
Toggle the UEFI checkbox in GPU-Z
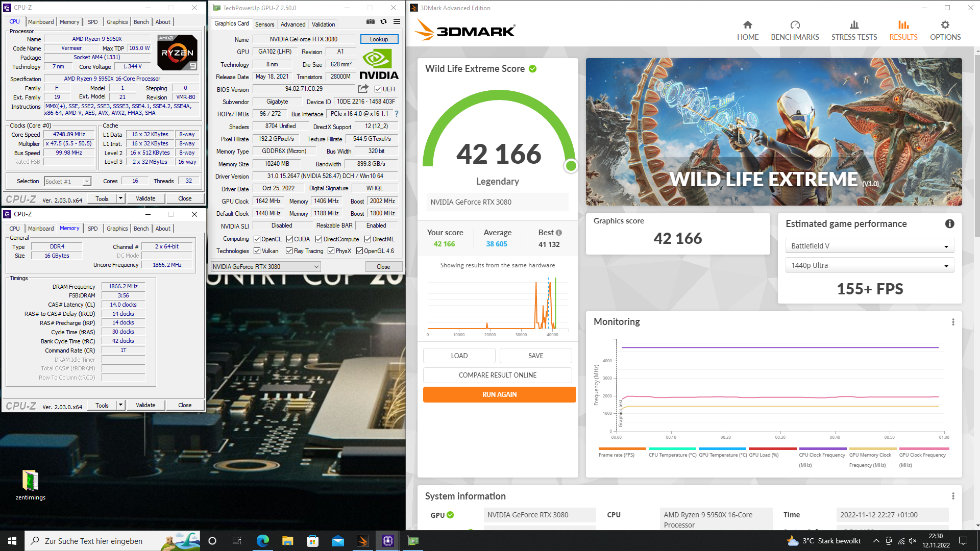pyautogui.click(x=378, y=89)
